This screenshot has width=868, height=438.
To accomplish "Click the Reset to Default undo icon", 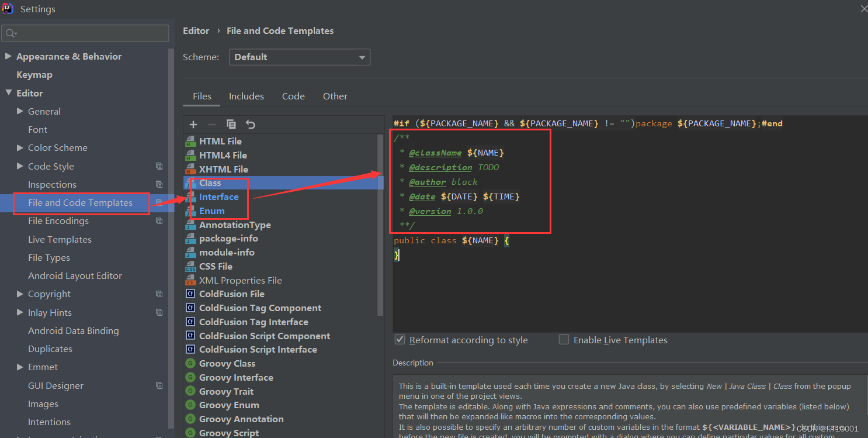I will (x=251, y=125).
